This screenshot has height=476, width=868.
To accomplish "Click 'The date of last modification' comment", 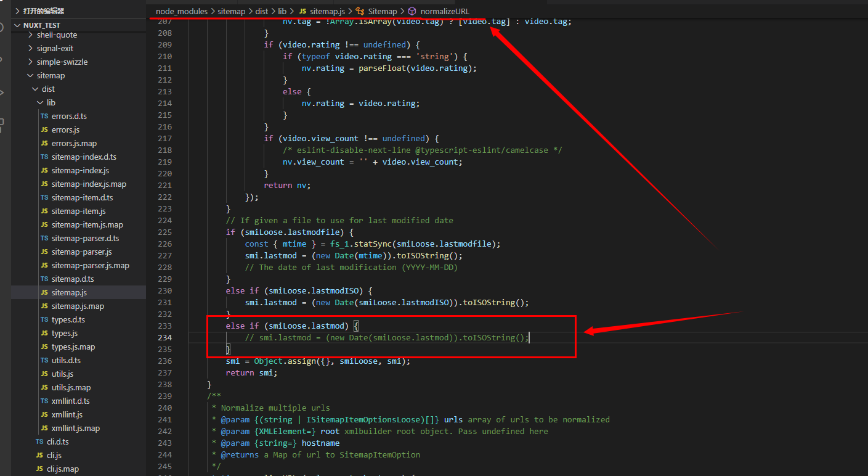I will pyautogui.click(x=351, y=268).
